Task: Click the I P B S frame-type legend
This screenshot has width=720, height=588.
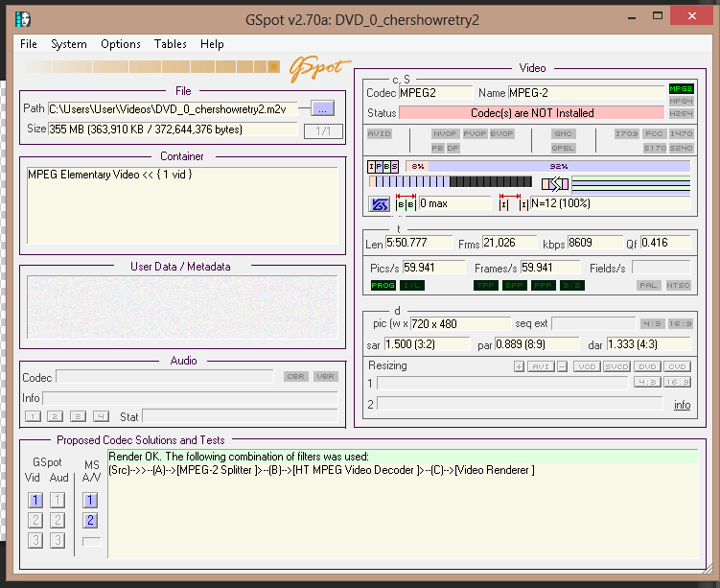Action: coord(383,166)
